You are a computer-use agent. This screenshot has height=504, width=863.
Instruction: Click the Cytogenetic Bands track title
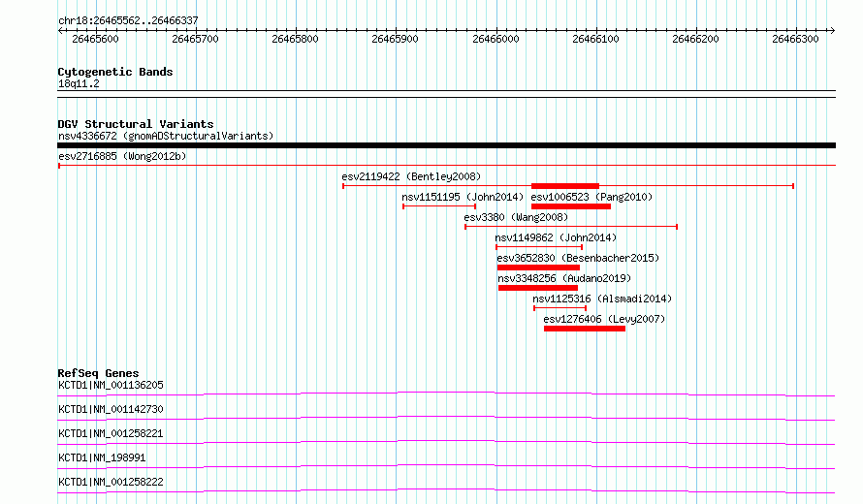[x=115, y=72]
